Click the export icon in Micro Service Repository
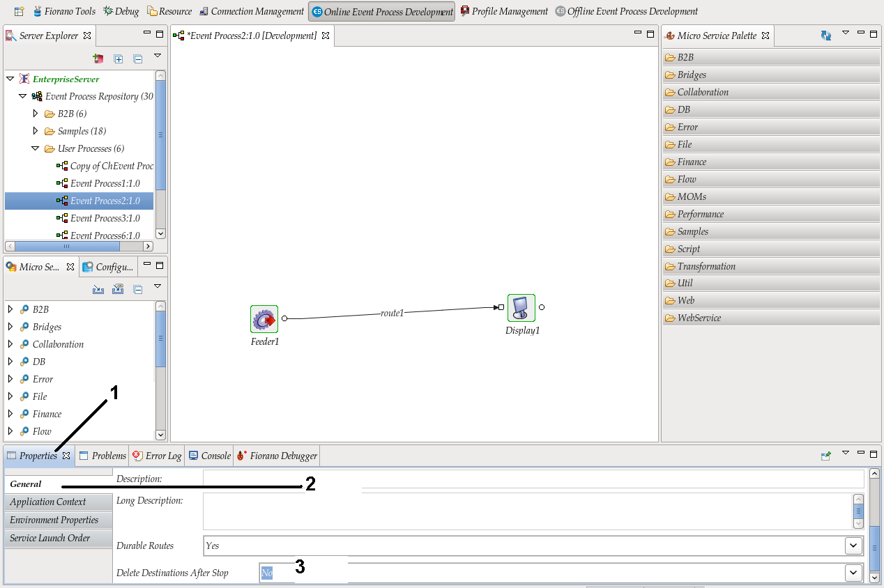Screen dimensions: 884x588 (x=118, y=289)
